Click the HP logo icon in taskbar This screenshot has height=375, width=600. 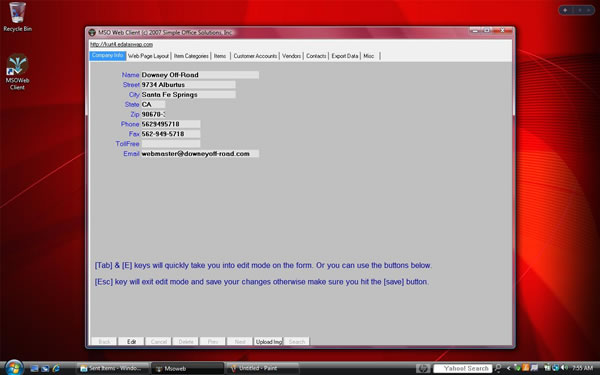(423, 368)
